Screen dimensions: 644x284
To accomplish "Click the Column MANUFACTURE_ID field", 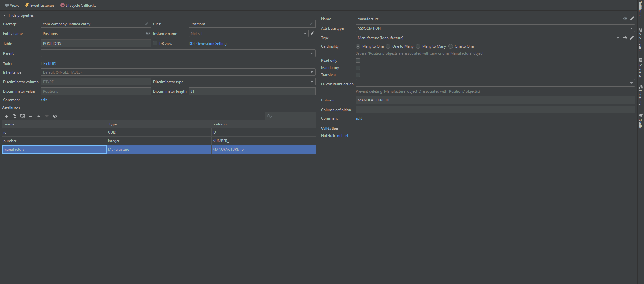I will tap(495, 100).
